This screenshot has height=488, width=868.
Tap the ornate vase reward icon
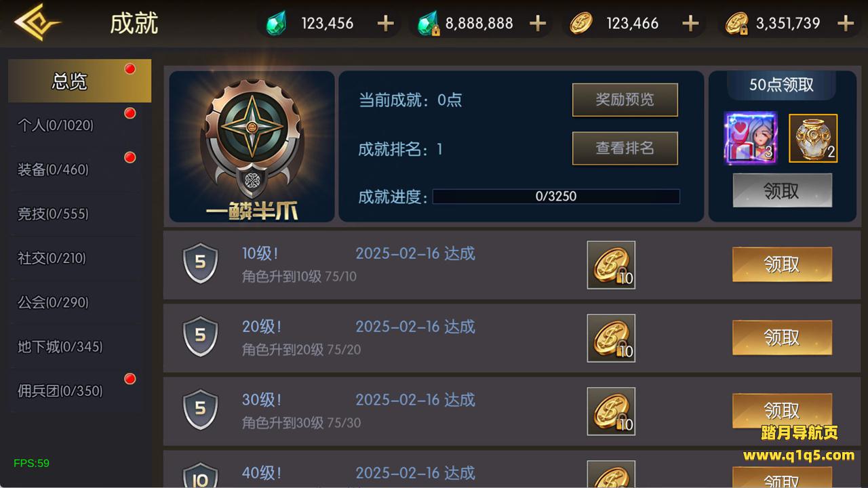pyautogui.click(x=813, y=138)
